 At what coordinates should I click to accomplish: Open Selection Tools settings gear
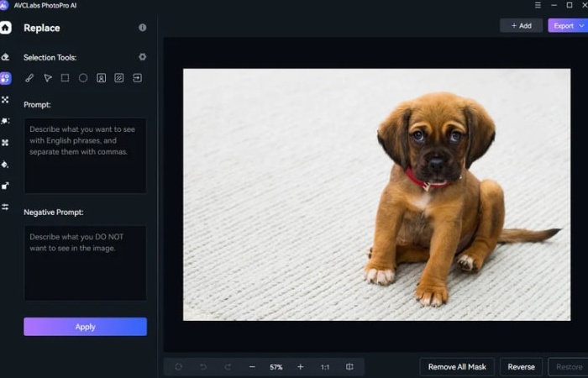pyautogui.click(x=142, y=57)
